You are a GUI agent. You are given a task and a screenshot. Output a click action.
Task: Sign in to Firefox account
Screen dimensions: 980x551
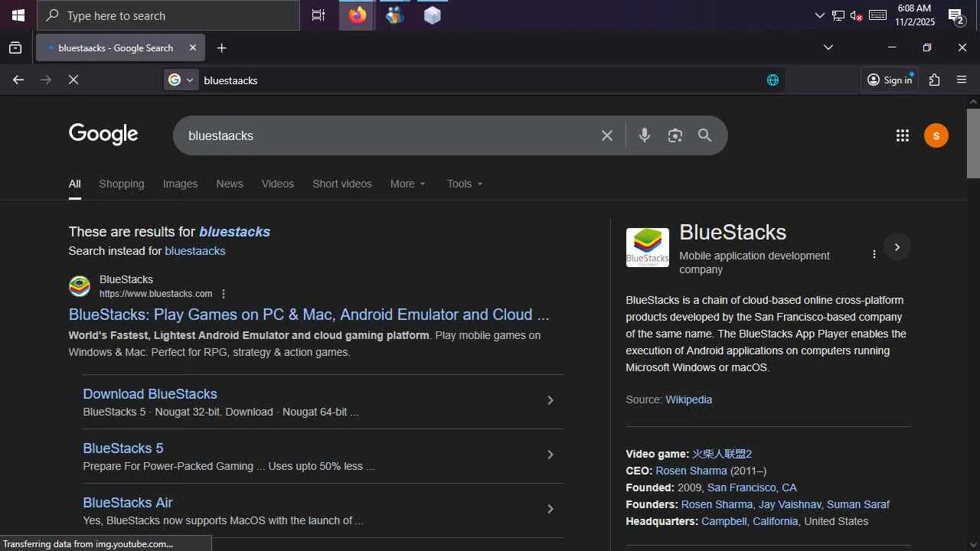890,80
